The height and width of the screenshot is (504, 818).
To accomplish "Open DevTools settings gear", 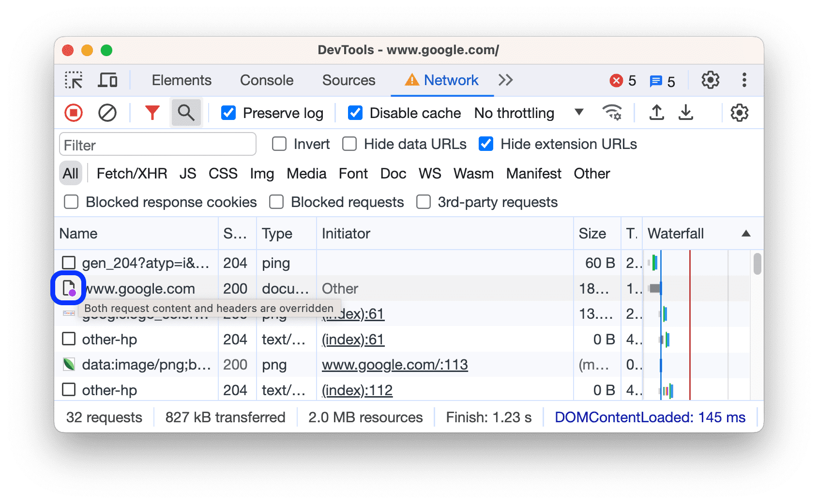I will [x=710, y=80].
